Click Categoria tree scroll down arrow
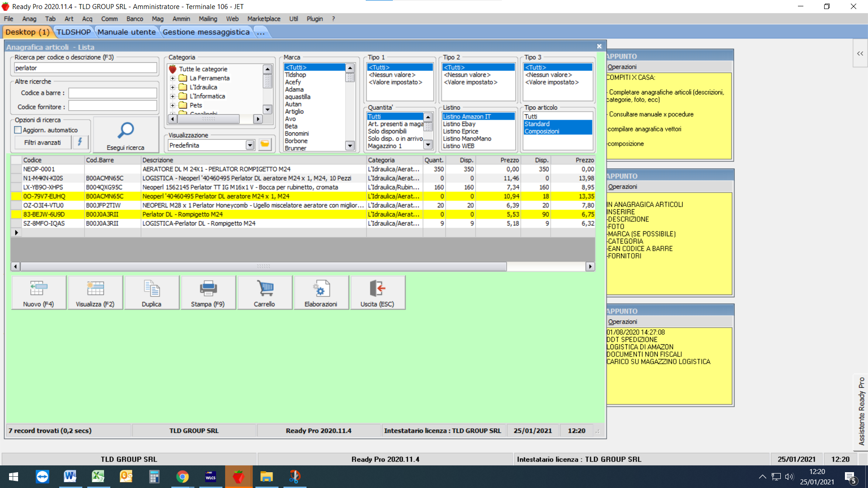This screenshot has height=488, width=868. (x=268, y=109)
